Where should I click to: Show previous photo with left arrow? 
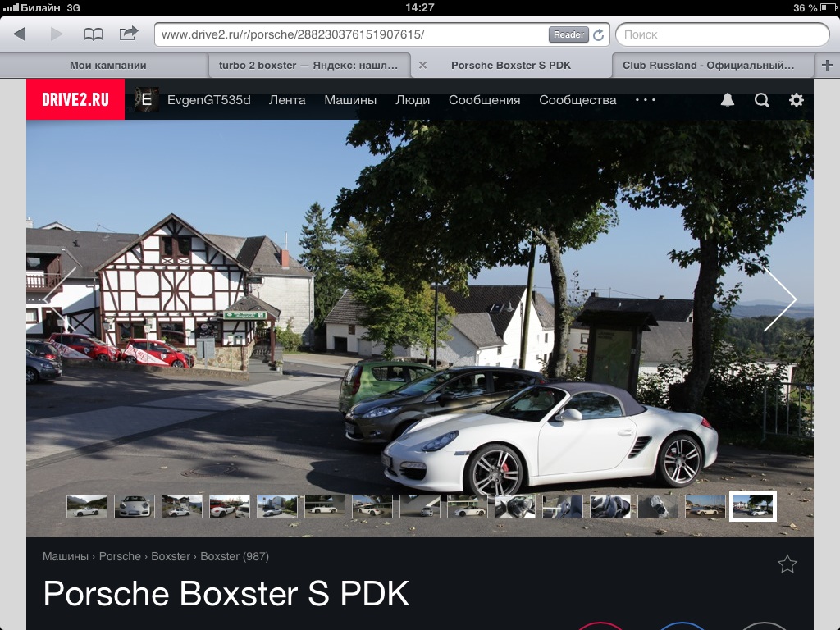click(x=60, y=299)
